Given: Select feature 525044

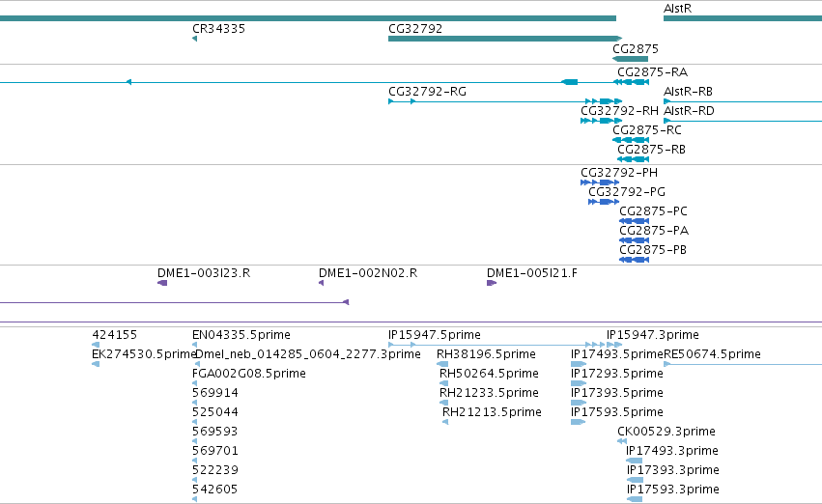Looking at the screenshot, I should coord(215,412).
